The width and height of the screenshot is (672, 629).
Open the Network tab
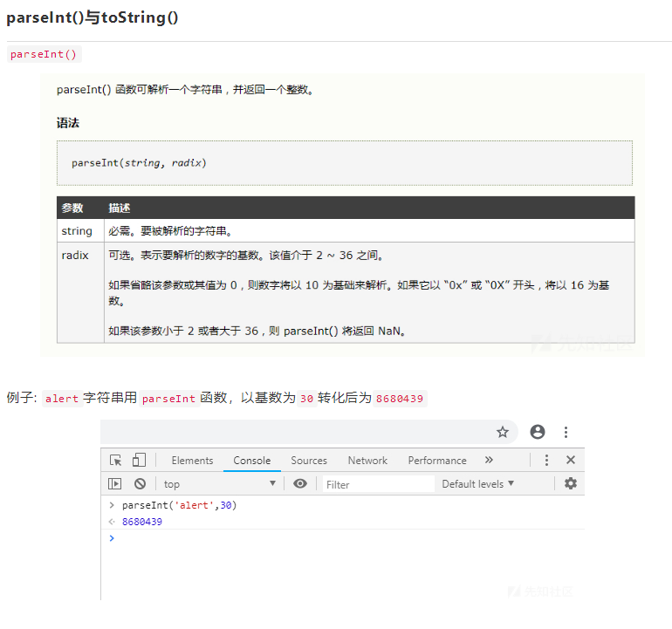tap(367, 461)
